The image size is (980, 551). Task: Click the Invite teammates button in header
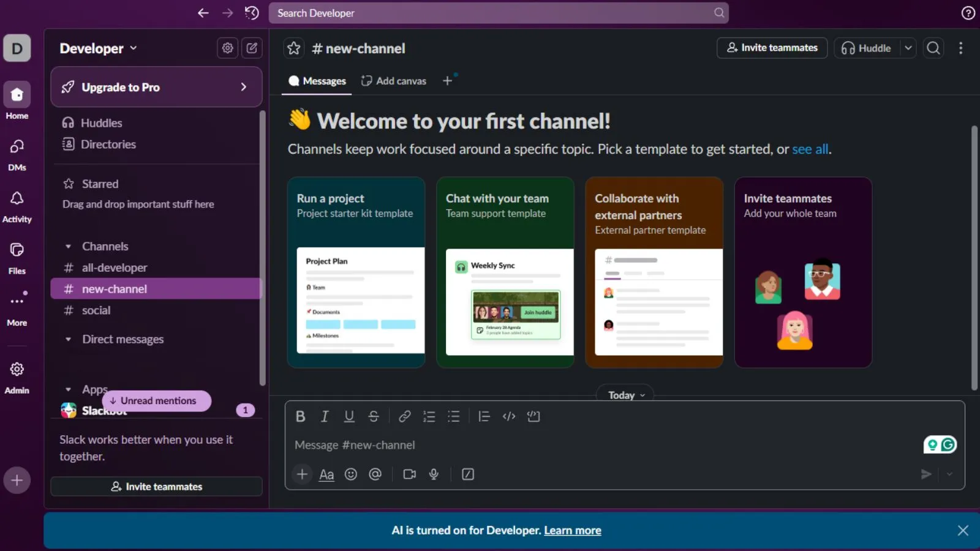(x=772, y=48)
